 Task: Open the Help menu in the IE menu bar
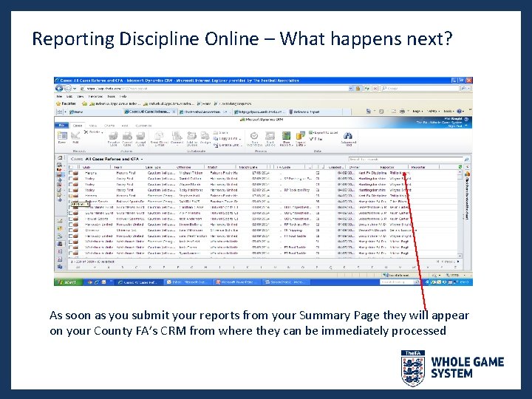(123, 96)
